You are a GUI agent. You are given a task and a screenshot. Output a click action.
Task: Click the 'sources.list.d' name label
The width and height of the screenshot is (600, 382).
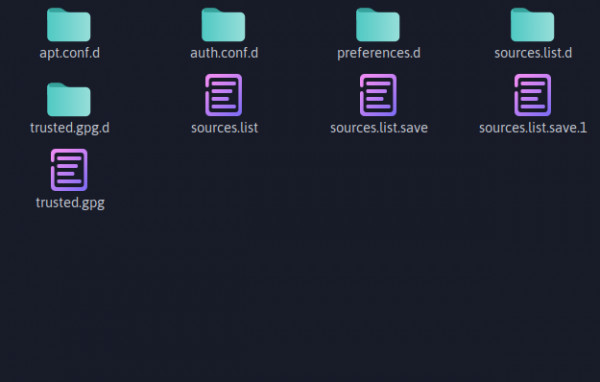coord(533,53)
